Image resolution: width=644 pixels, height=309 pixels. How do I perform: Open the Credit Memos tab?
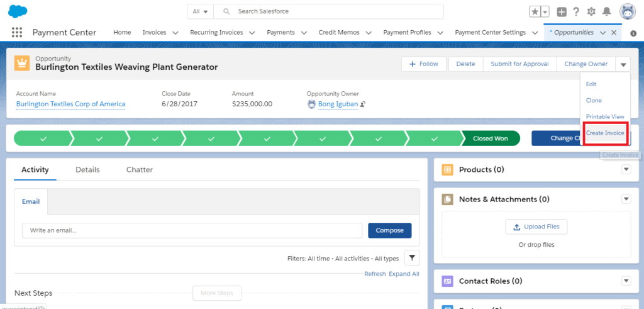point(339,33)
